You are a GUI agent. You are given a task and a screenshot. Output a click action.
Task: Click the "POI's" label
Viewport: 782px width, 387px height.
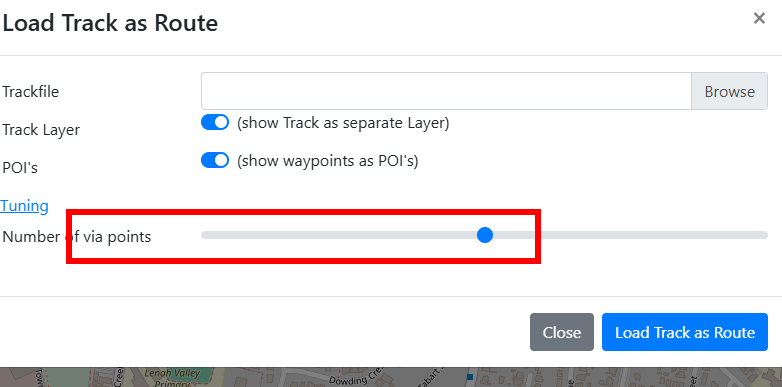20,168
